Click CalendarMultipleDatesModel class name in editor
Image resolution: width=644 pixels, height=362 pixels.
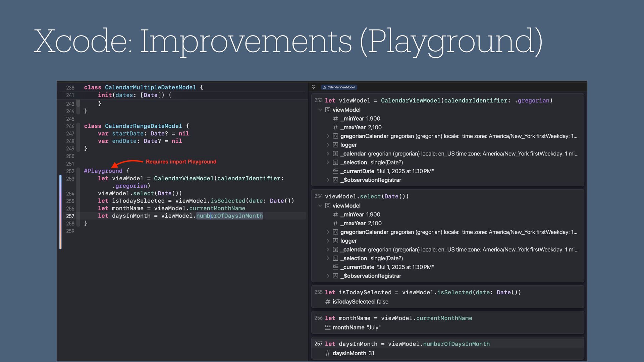[x=151, y=87]
